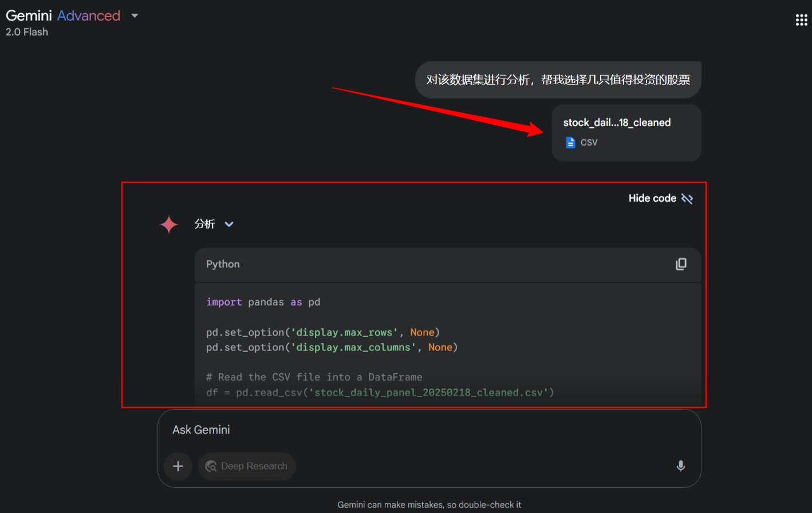Click the Gemini sparkle star icon
Image resolution: width=812 pixels, height=513 pixels.
click(x=169, y=225)
